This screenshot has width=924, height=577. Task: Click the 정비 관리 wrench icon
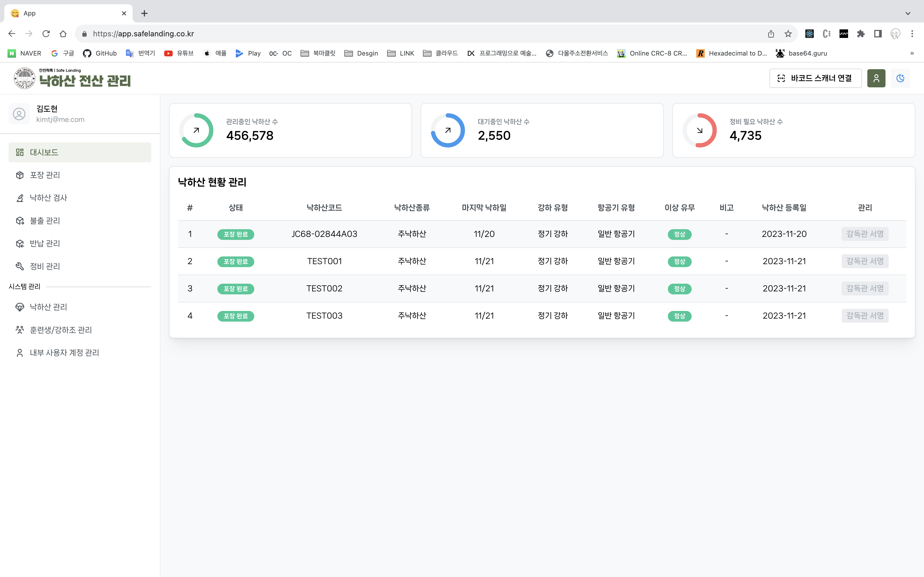point(20,266)
